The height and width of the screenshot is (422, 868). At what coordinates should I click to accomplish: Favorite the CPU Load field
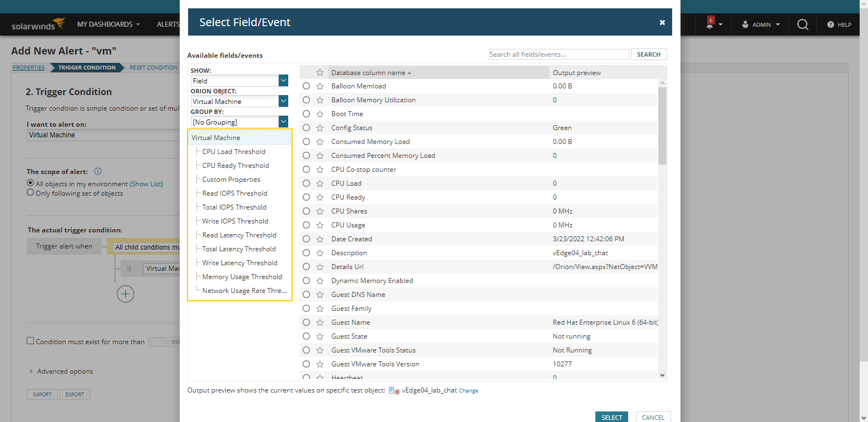[x=320, y=183]
